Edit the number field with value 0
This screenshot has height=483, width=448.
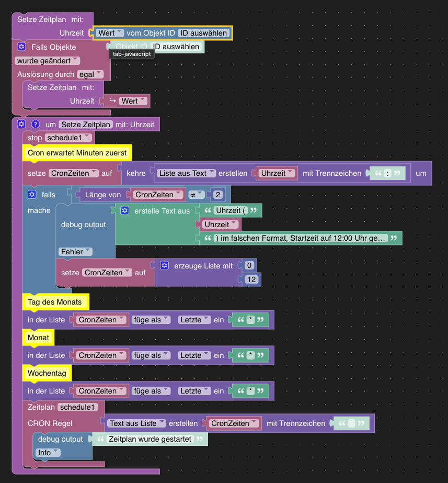pos(249,265)
